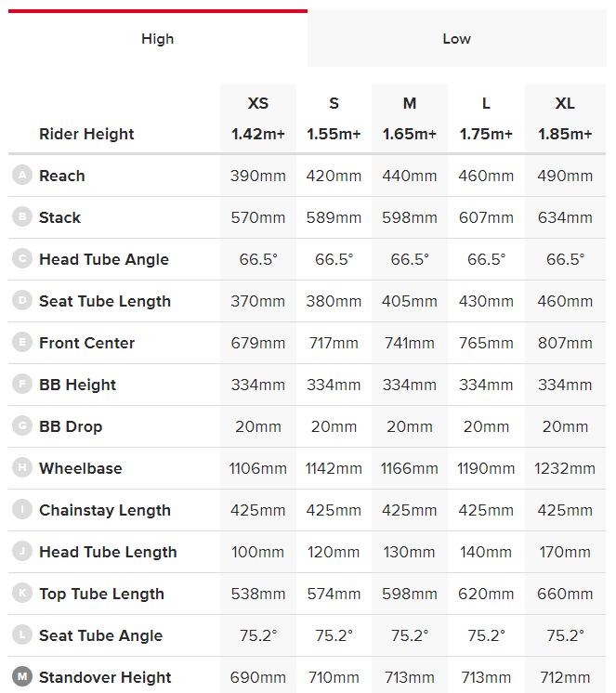Click the H icon next to Wheelbase
The width and height of the screenshot is (616, 693).
click(20, 467)
